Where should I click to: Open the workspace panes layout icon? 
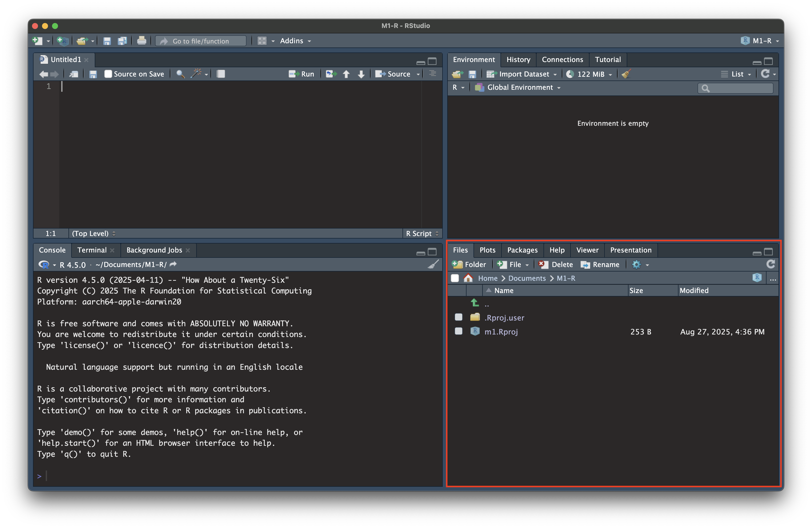262,41
